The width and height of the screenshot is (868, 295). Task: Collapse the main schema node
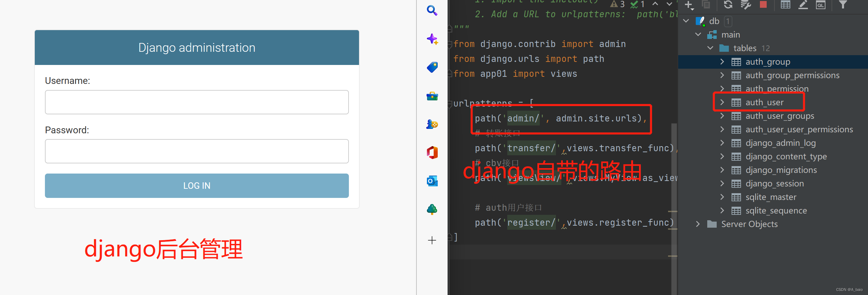pos(698,35)
